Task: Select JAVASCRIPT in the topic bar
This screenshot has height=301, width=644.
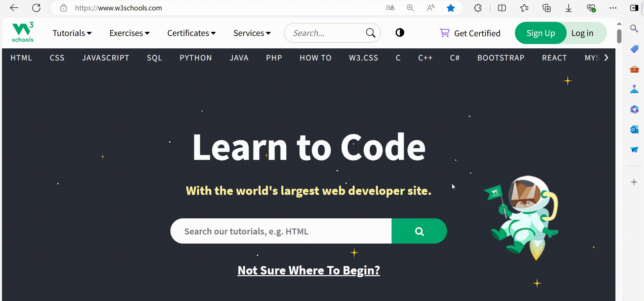Action: [106, 58]
